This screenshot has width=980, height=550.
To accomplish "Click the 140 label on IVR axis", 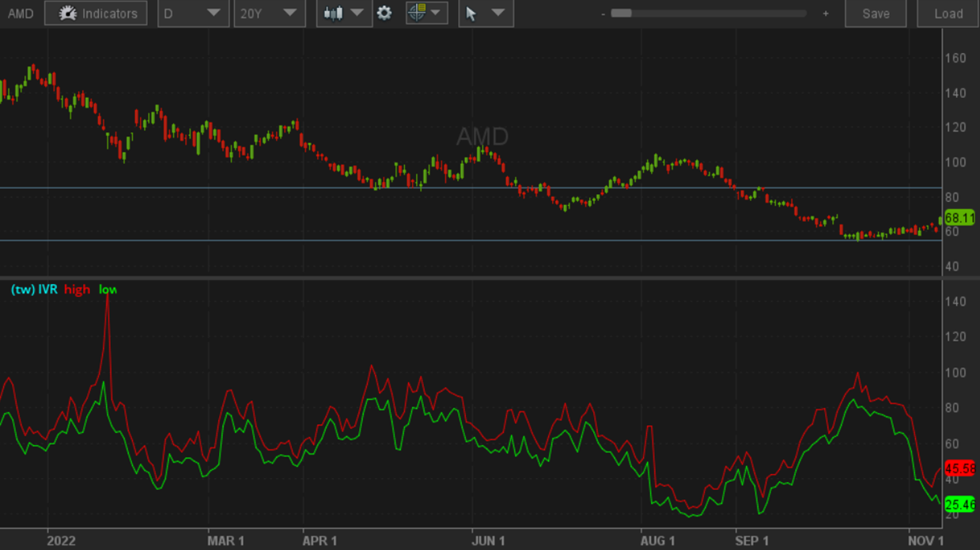I will (955, 302).
